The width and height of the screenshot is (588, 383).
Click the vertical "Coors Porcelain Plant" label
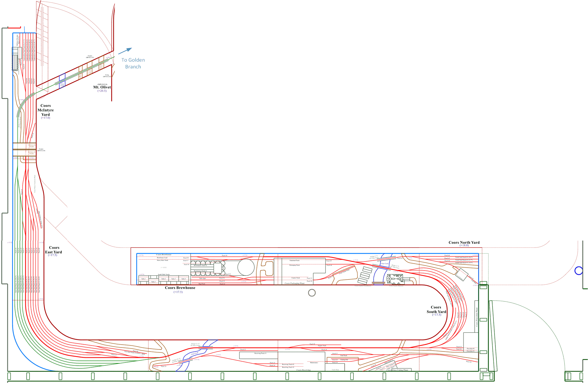[x=477, y=317]
